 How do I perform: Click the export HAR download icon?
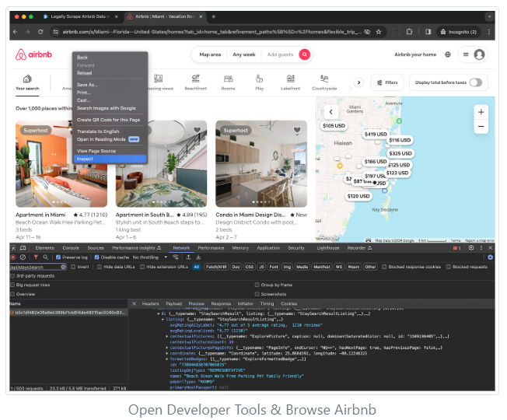click(x=198, y=257)
